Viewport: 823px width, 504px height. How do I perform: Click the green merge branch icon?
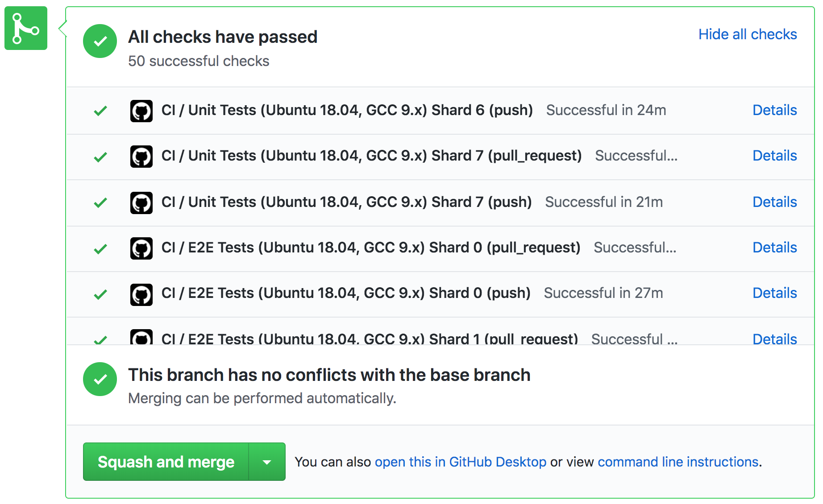[x=26, y=28]
